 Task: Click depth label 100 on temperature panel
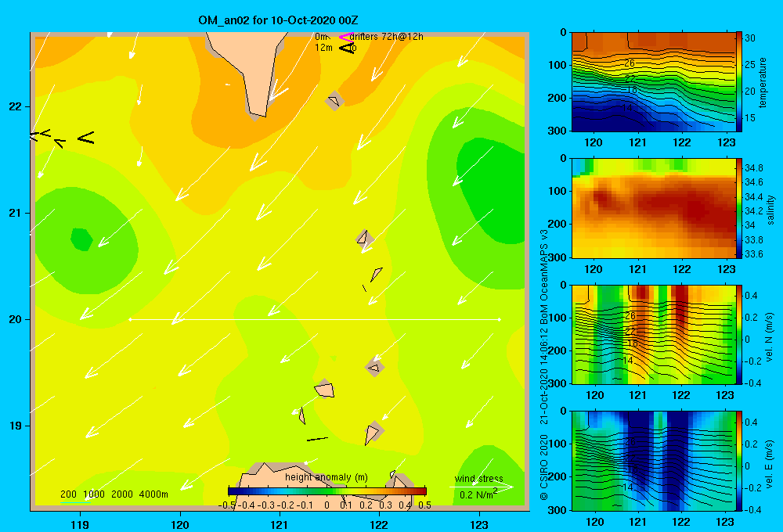[559, 65]
